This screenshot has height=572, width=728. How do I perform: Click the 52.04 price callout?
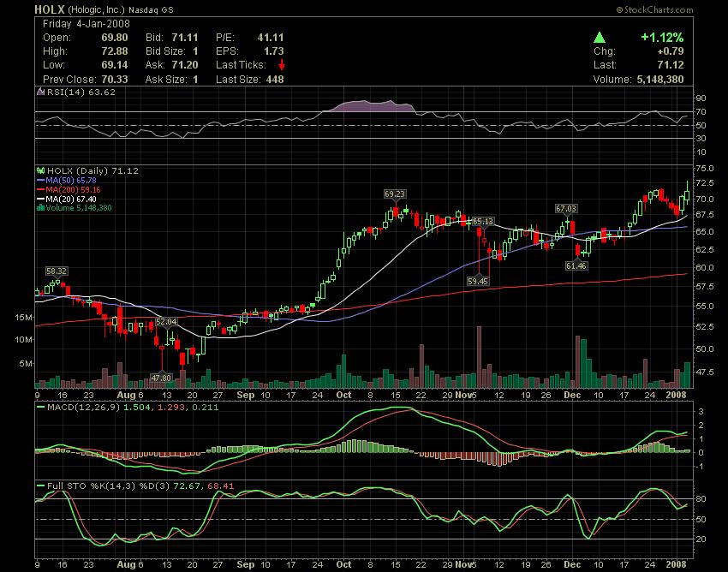pyautogui.click(x=166, y=322)
